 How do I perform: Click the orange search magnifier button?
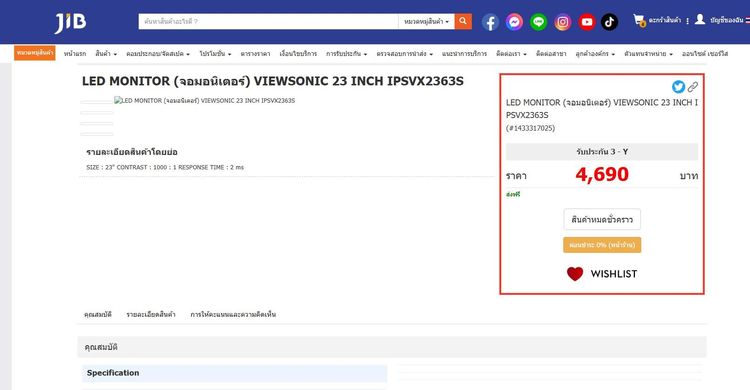tap(463, 21)
